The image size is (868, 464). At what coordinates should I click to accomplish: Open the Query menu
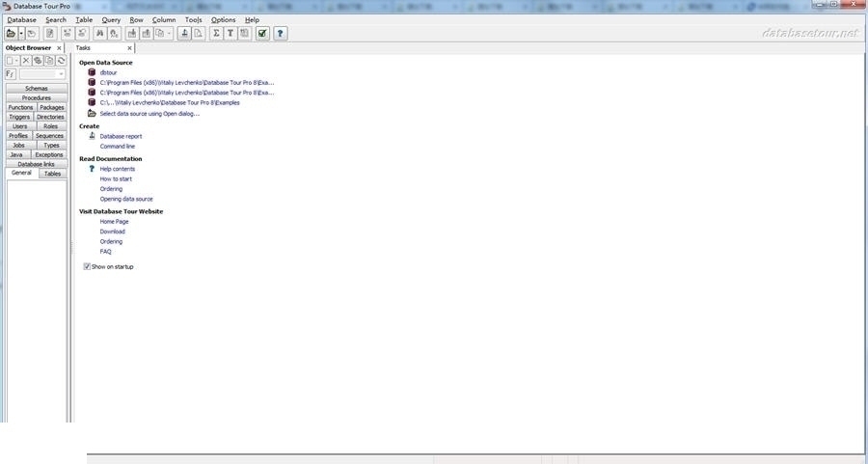pos(111,19)
